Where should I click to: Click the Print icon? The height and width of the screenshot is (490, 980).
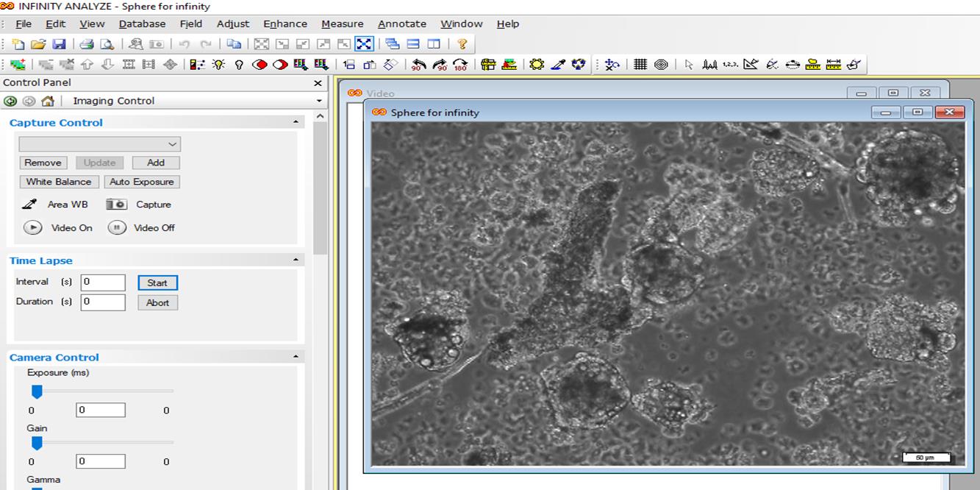coord(87,44)
